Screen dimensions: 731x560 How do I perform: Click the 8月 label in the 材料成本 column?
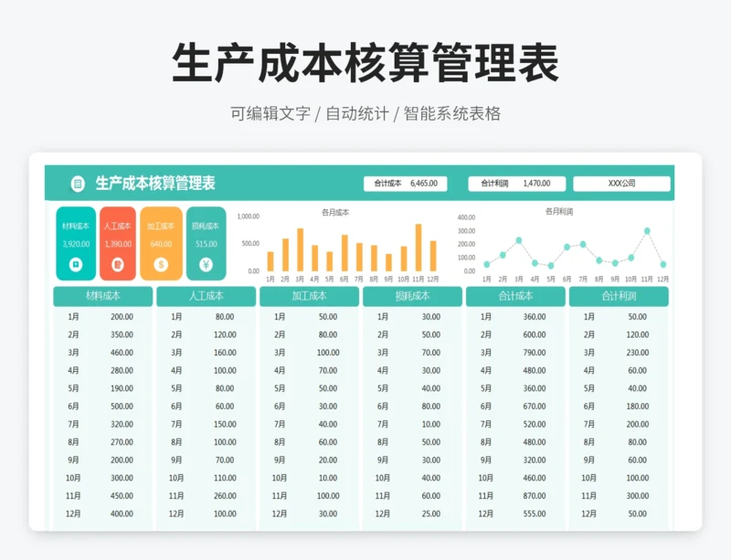73,442
